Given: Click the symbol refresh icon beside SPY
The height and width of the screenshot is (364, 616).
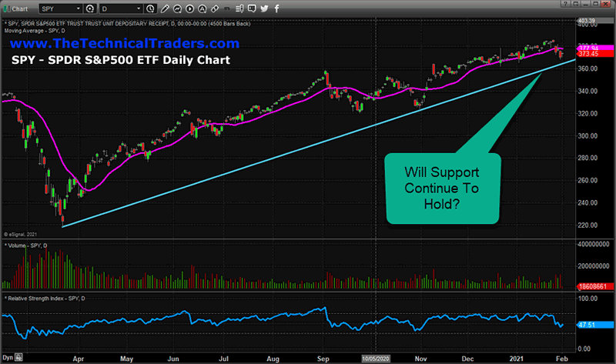Looking at the screenshot, I should [90, 8].
